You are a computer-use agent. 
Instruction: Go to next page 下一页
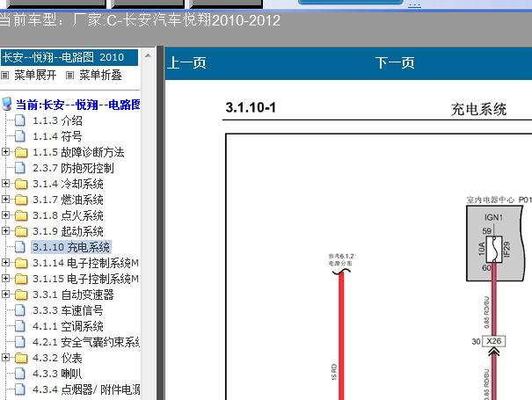pyautogui.click(x=395, y=62)
